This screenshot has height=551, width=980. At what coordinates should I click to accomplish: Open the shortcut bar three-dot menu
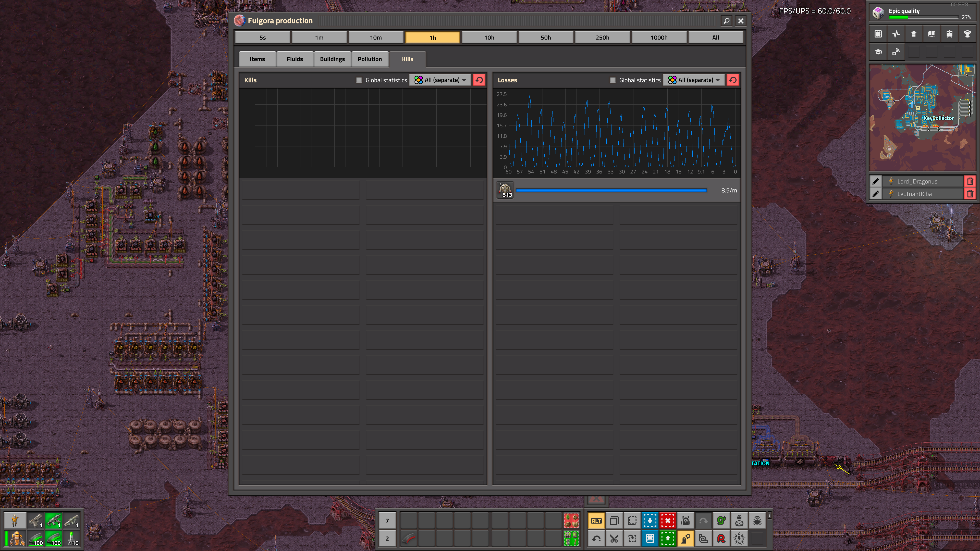[x=769, y=516]
